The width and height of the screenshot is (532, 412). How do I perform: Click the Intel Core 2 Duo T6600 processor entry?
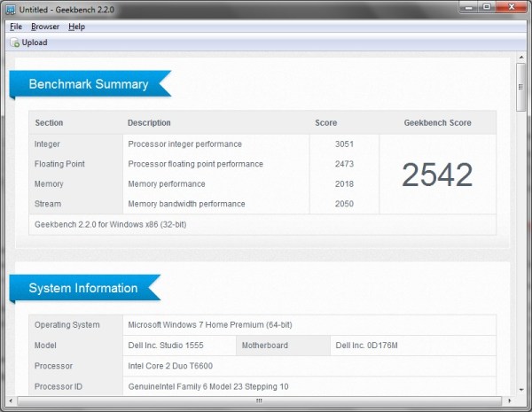tap(170, 366)
